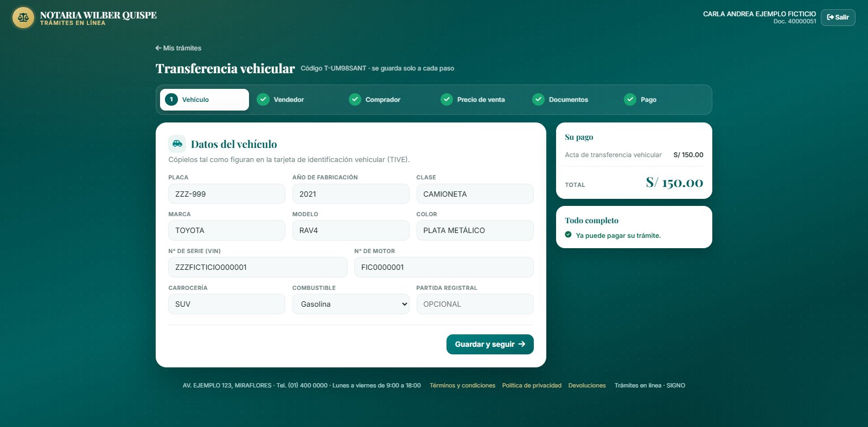This screenshot has height=427, width=868.
Task: Click the total amount 'S/ 150.00' large
Action: pos(674,183)
